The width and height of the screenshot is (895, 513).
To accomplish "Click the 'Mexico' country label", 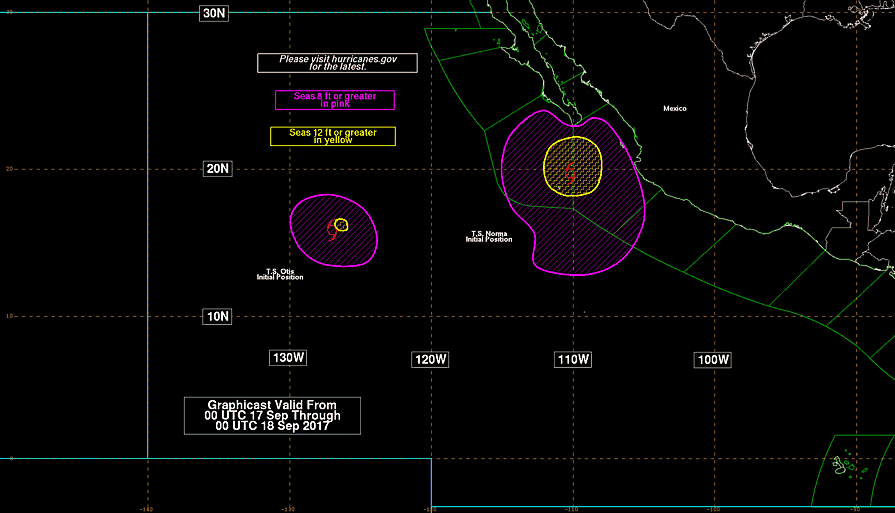I will click(675, 108).
